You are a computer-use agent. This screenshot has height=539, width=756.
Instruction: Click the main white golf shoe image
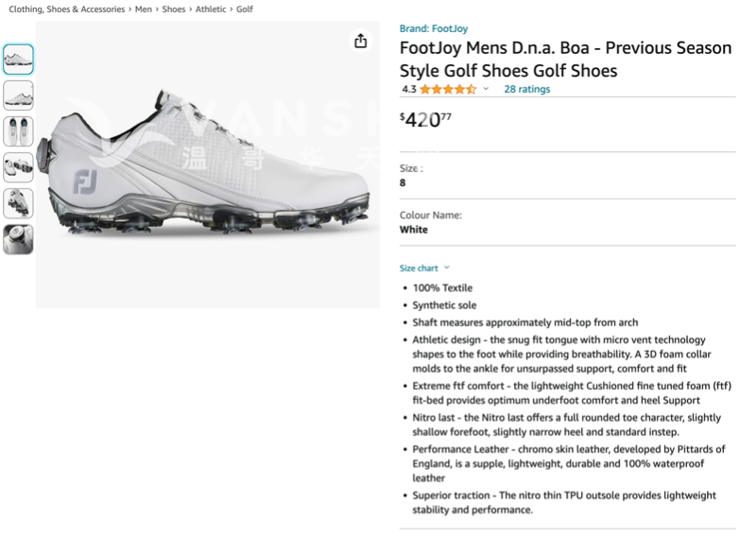pyautogui.click(x=208, y=165)
